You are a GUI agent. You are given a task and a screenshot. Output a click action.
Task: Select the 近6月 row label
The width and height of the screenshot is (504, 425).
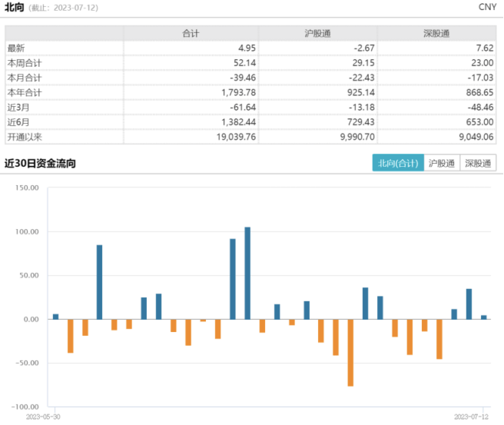[x=18, y=121]
